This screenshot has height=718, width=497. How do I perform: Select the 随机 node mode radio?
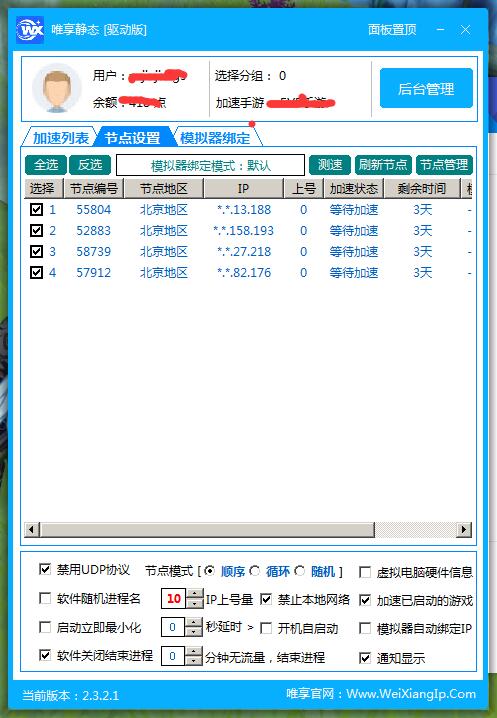(300, 571)
